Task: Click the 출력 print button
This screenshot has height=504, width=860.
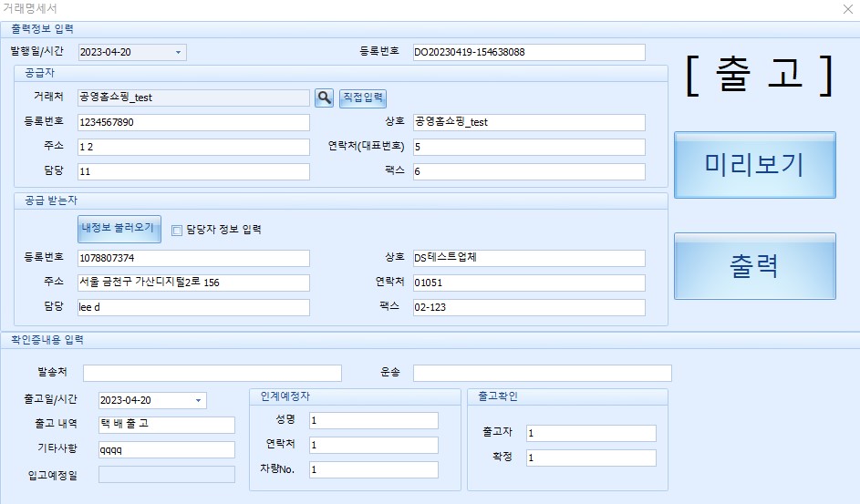Action: tap(755, 266)
